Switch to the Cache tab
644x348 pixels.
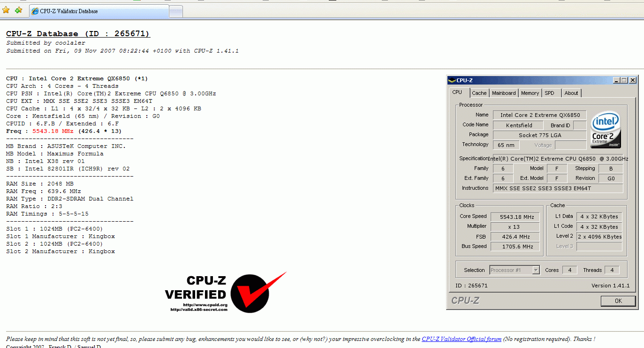[x=479, y=93]
